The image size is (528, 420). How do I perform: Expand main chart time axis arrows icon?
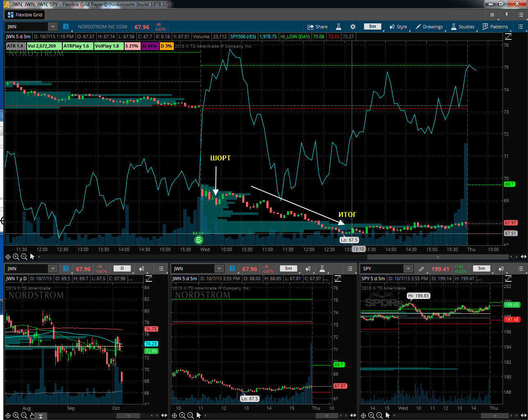coord(523,257)
